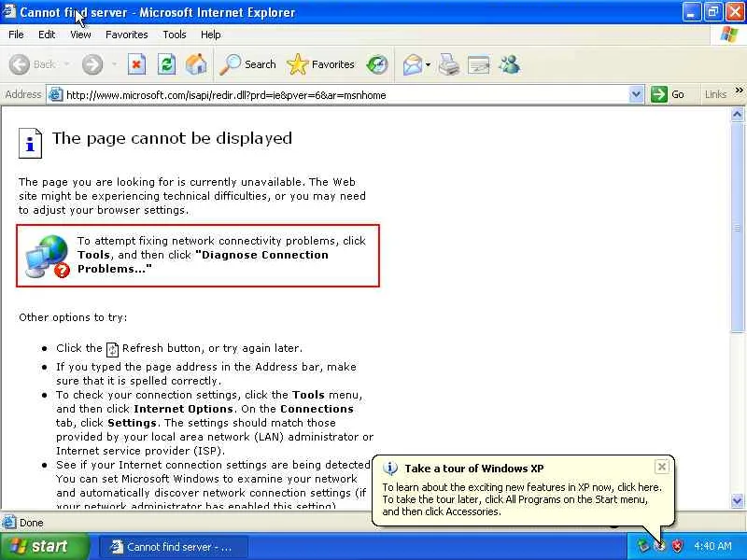Click the Edit page toolbar icon
The image size is (747, 560).
coord(479,64)
